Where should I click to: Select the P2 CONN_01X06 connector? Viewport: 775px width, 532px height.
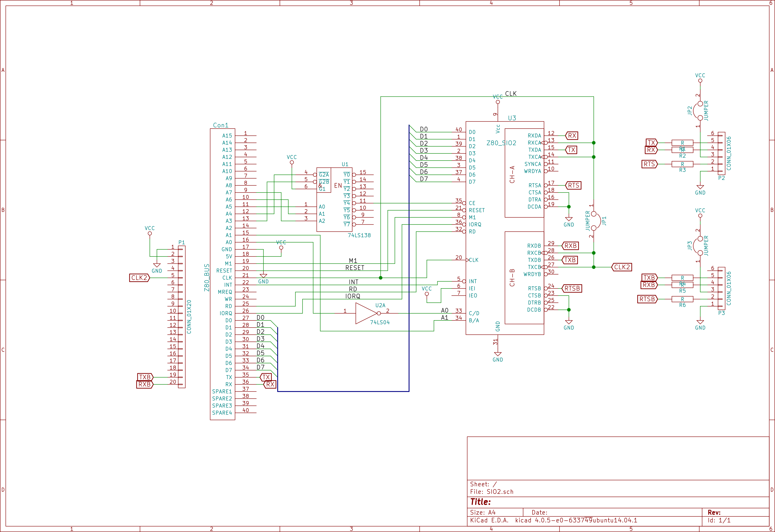coord(721,153)
